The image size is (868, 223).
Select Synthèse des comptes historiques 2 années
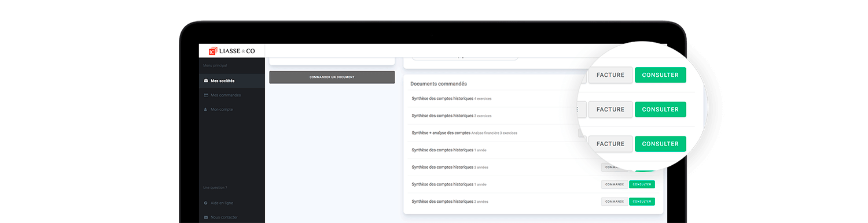450,202
